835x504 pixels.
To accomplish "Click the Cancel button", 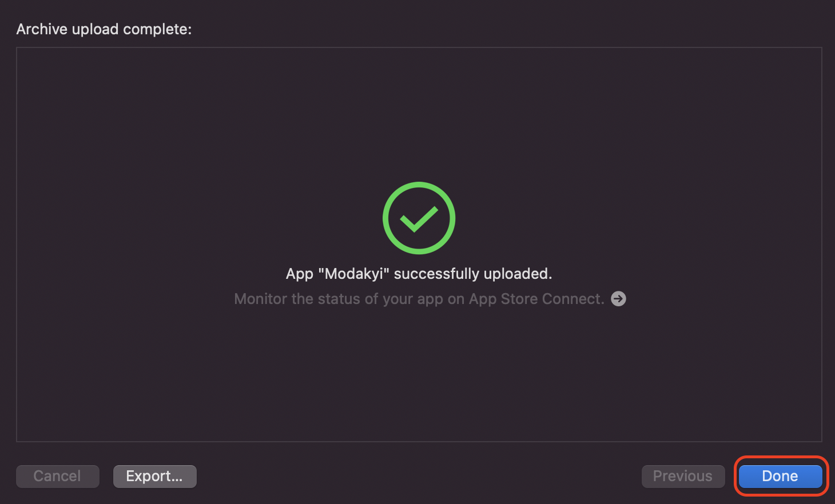I will pos(57,476).
